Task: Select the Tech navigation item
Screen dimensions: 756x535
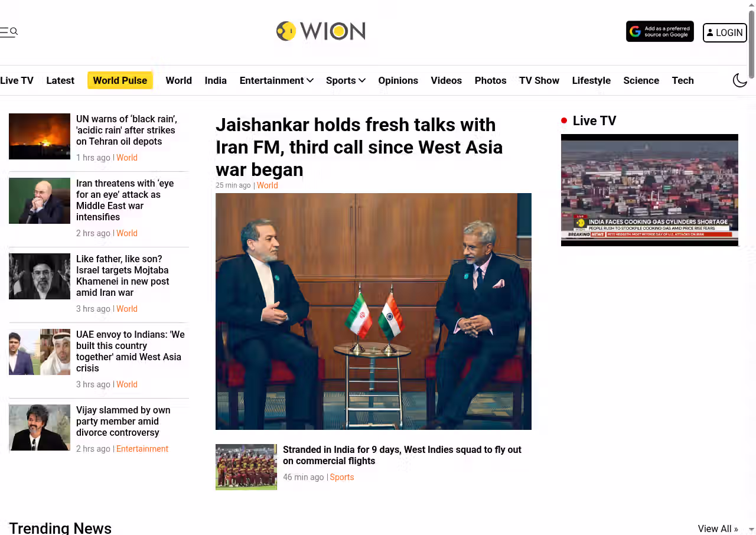Action: coord(683,80)
